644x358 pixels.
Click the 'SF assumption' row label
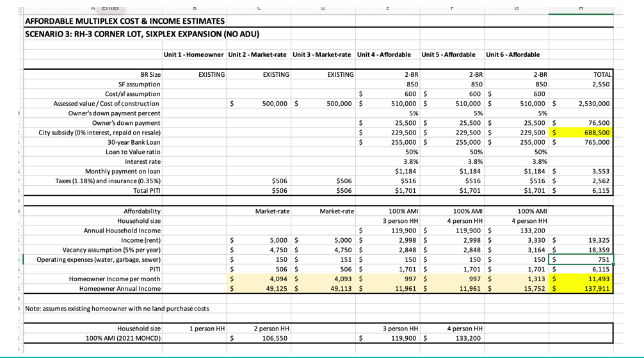tap(140, 85)
